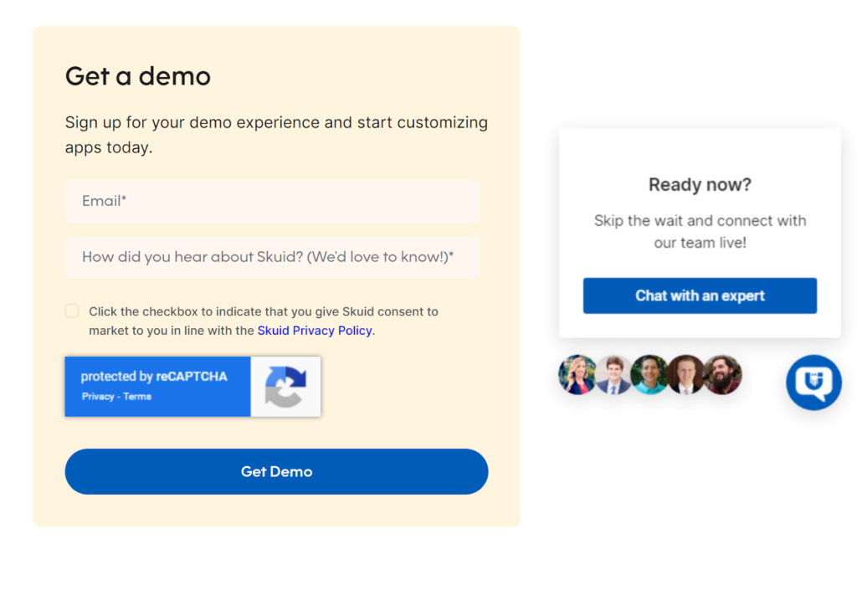
Task: Click 'Skip the wait and connect' text
Action: (x=700, y=232)
